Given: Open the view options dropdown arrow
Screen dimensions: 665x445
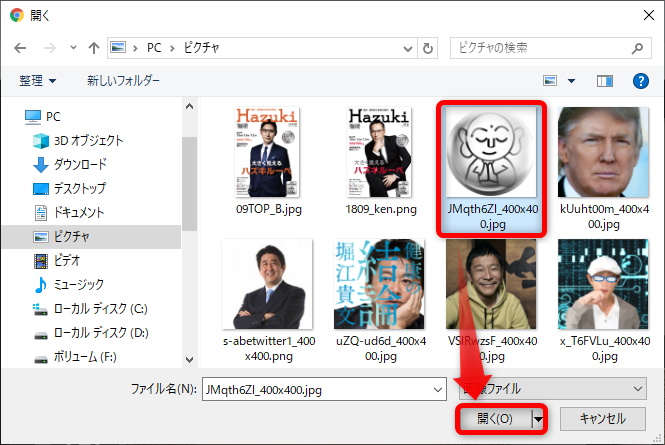Looking at the screenshot, I should pyautogui.click(x=572, y=80).
